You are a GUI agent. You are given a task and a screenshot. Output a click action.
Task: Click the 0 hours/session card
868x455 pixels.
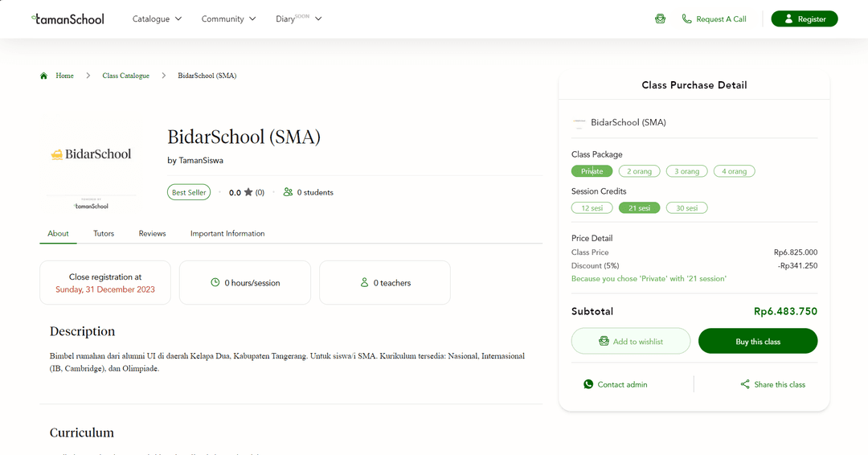(x=245, y=283)
